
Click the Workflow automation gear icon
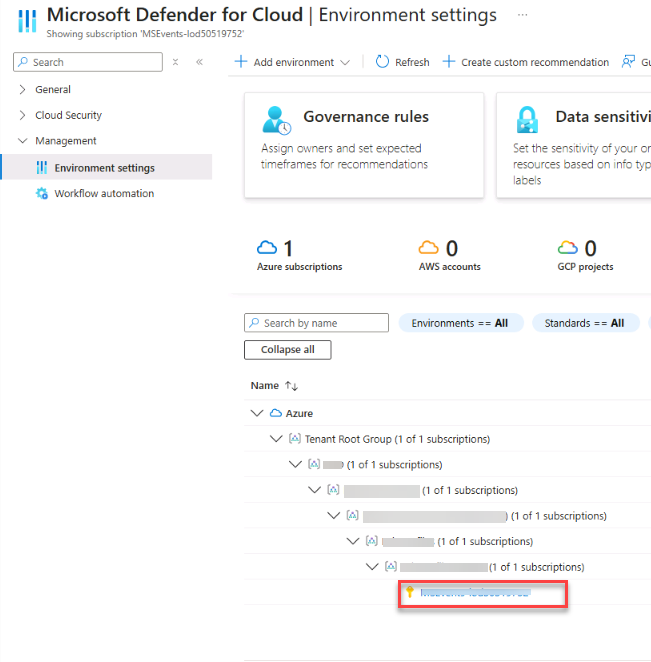(x=42, y=193)
